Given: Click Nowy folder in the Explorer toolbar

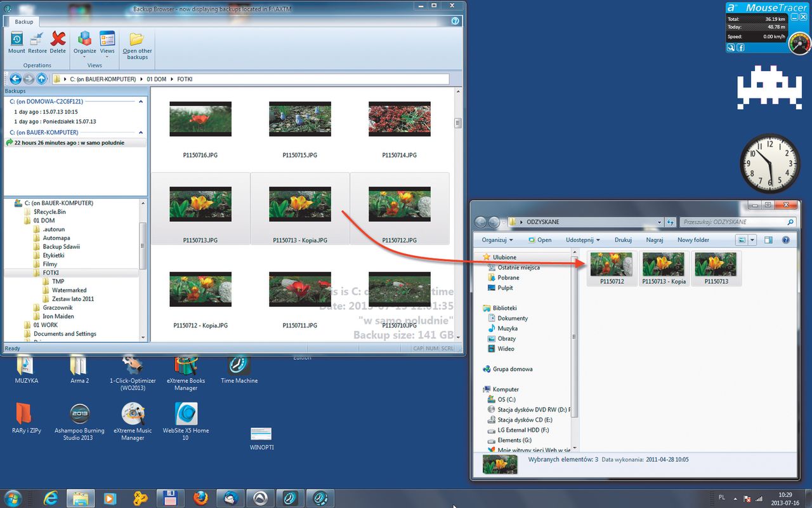Looking at the screenshot, I should pos(693,240).
